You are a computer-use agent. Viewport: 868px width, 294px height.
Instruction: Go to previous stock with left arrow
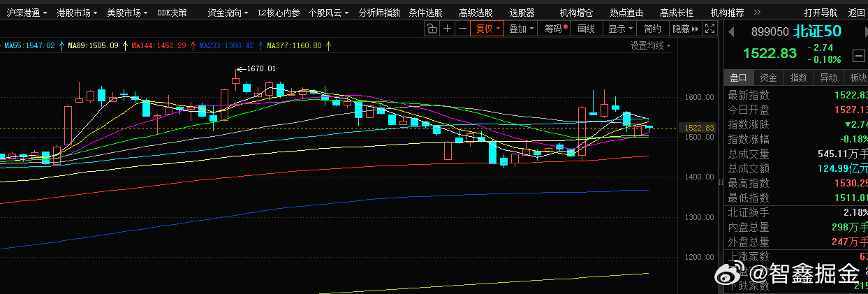[x=732, y=31]
